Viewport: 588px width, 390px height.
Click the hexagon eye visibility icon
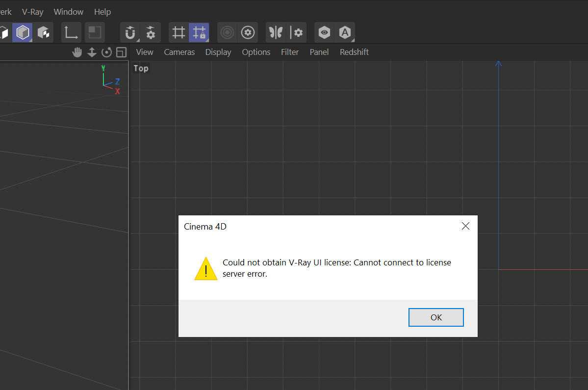(x=324, y=33)
